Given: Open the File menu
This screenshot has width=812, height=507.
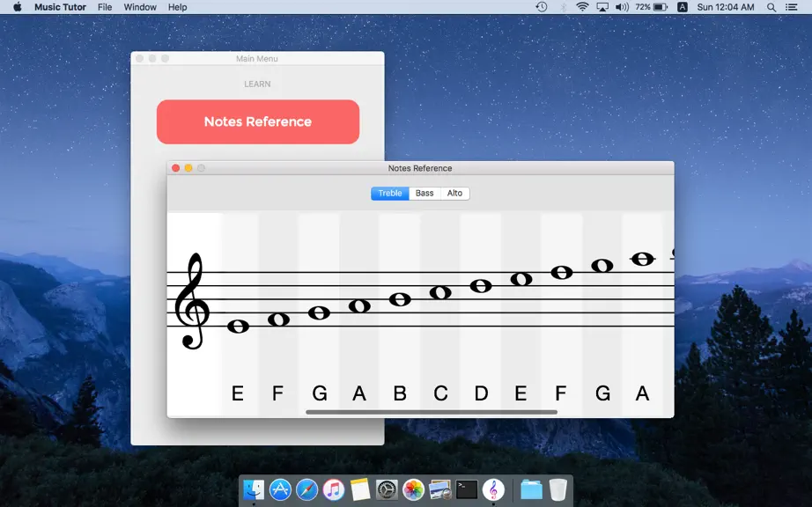Looking at the screenshot, I should click(x=105, y=7).
